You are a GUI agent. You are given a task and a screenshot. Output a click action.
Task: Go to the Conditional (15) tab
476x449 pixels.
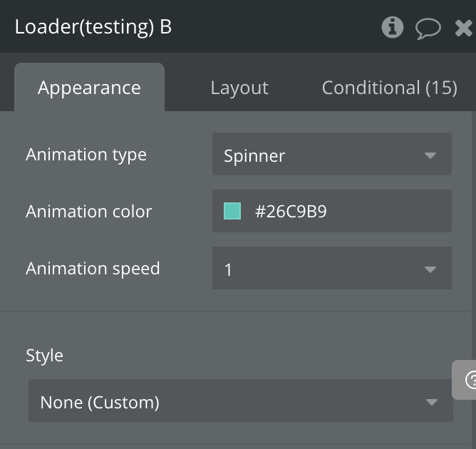pyautogui.click(x=389, y=88)
